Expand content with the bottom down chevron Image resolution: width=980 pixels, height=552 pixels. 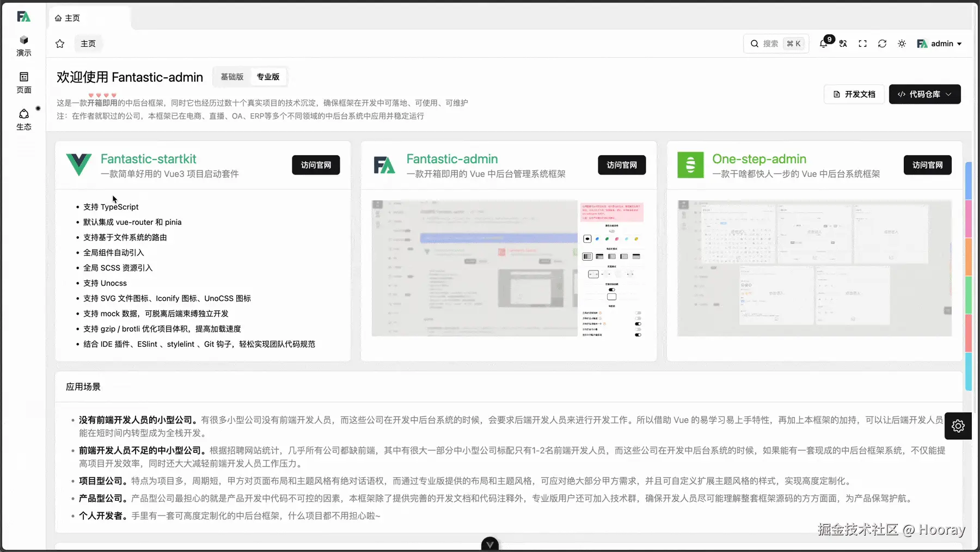click(x=489, y=543)
